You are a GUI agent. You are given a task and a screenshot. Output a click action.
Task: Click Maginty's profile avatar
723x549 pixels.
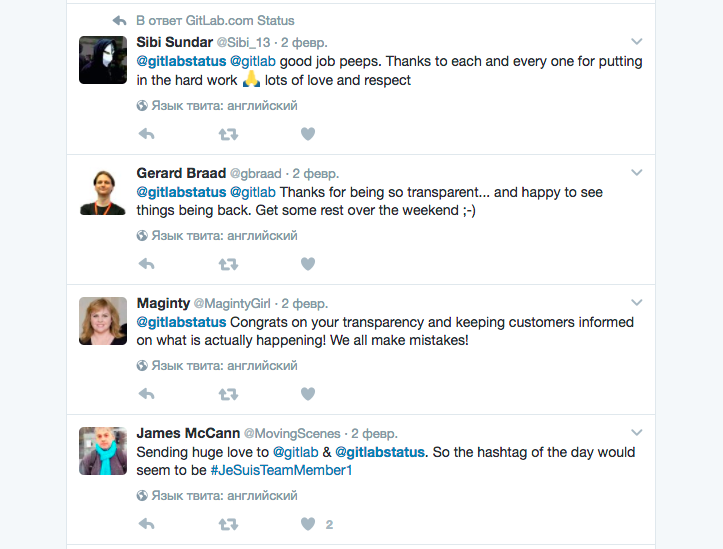click(x=102, y=320)
